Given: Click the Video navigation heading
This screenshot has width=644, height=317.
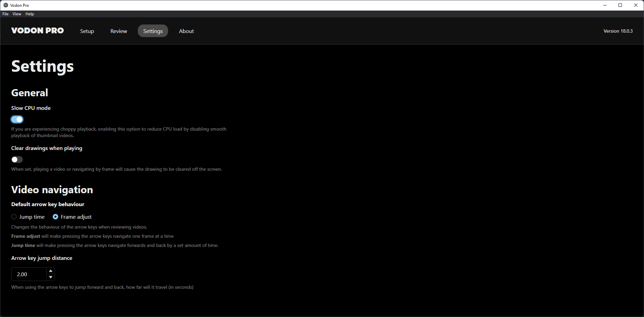Looking at the screenshot, I should 52,189.
